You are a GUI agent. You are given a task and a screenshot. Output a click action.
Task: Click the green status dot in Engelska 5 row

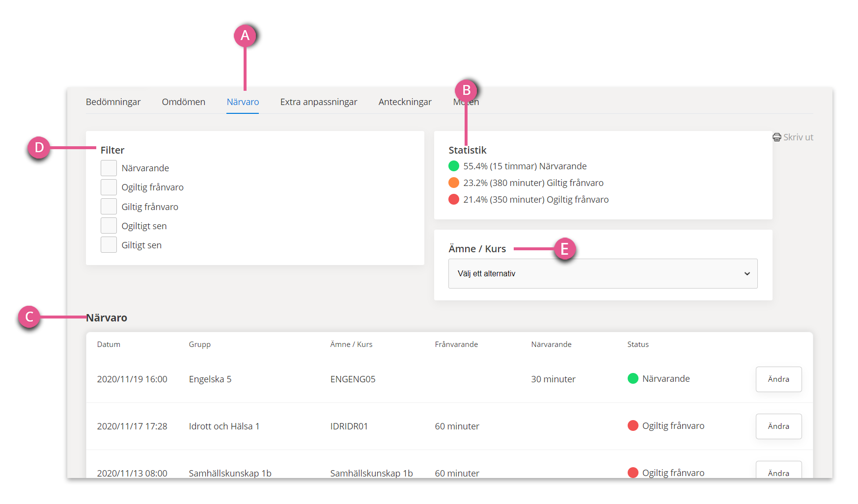633,378
